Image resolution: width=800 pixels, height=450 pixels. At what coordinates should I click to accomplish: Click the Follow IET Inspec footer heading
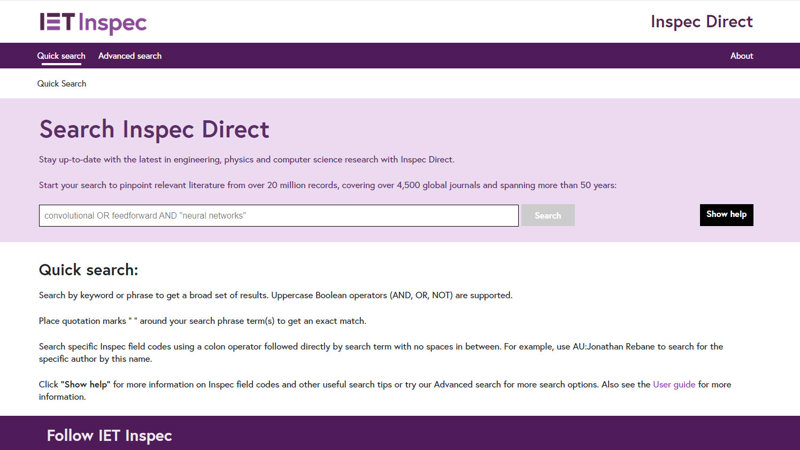coord(109,435)
